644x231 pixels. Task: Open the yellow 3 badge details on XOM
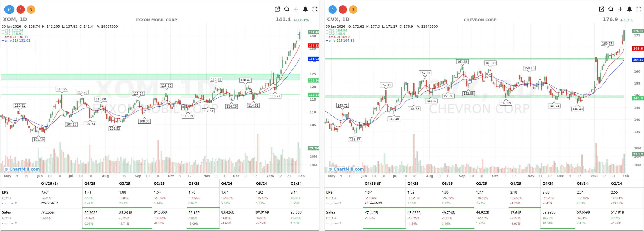pyautogui.click(x=31, y=9)
